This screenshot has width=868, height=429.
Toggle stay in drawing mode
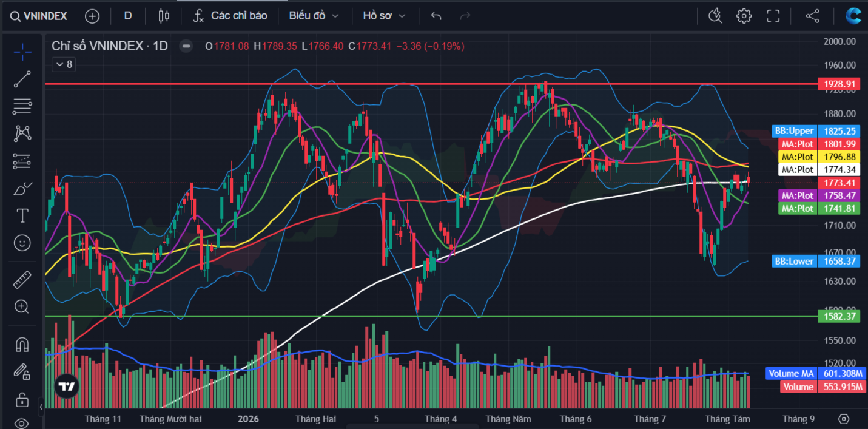pyautogui.click(x=22, y=371)
